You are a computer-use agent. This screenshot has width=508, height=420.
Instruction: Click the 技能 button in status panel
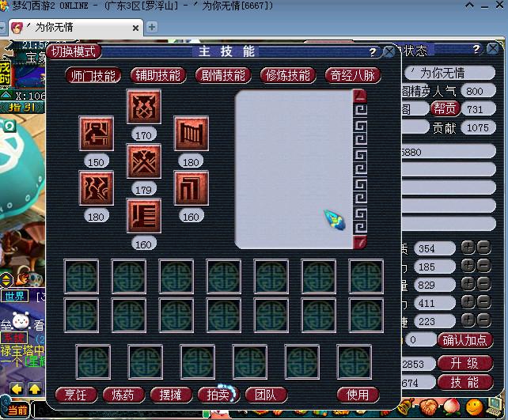click(x=465, y=383)
